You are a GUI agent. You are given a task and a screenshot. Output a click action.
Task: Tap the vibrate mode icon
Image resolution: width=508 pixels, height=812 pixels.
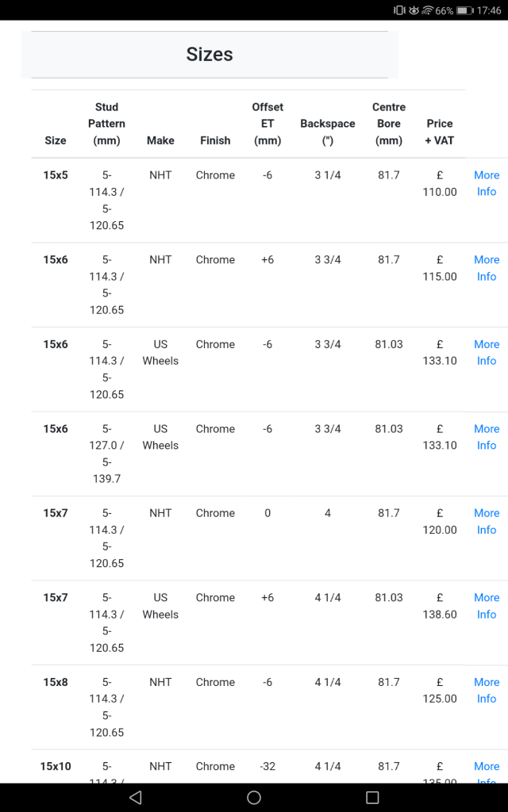[399, 10]
